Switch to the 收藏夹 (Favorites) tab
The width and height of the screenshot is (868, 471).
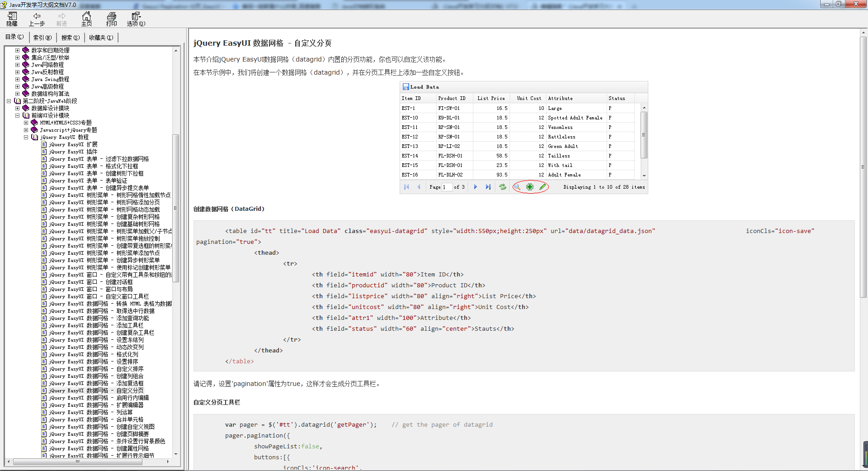101,38
